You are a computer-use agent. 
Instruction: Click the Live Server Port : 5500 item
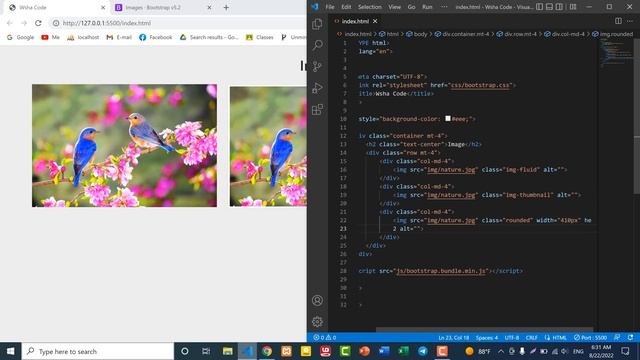590,338
